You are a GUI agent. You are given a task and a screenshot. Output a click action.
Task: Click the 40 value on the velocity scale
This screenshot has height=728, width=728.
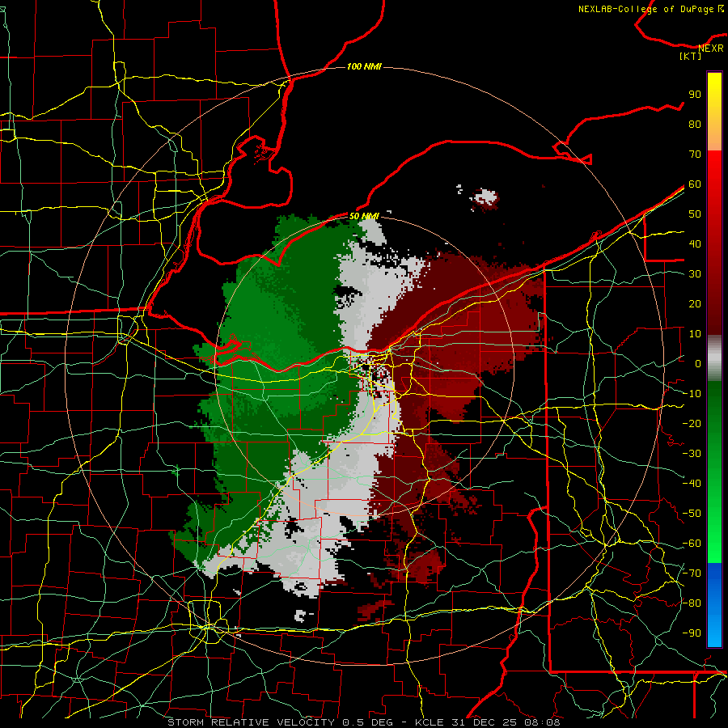point(695,244)
